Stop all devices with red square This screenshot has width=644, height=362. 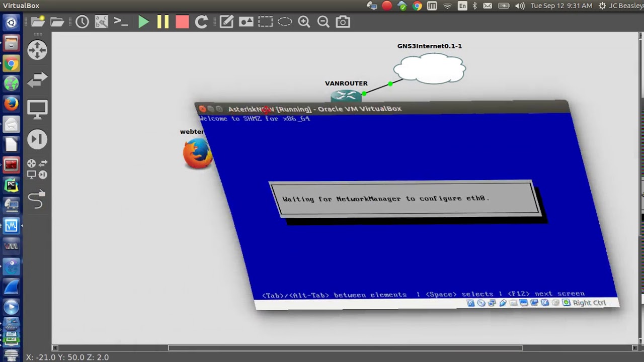[182, 22]
